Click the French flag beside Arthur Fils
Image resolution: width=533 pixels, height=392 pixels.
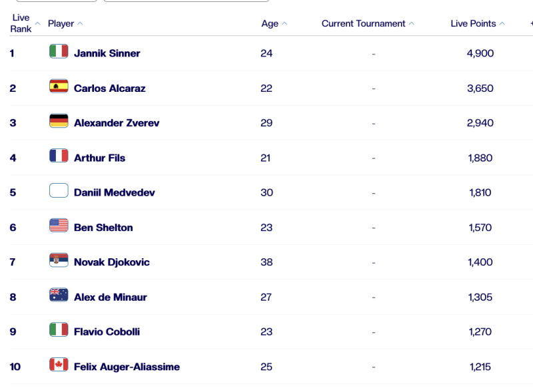[x=59, y=156]
